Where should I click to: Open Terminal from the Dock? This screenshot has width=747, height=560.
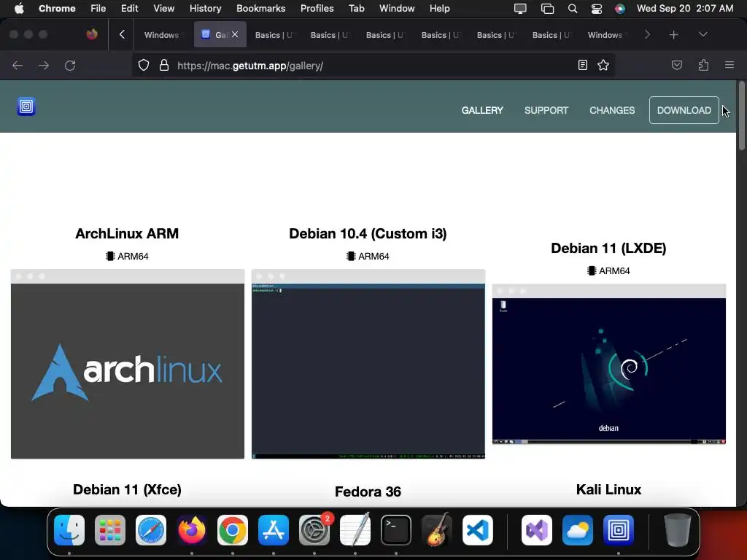coord(396,529)
